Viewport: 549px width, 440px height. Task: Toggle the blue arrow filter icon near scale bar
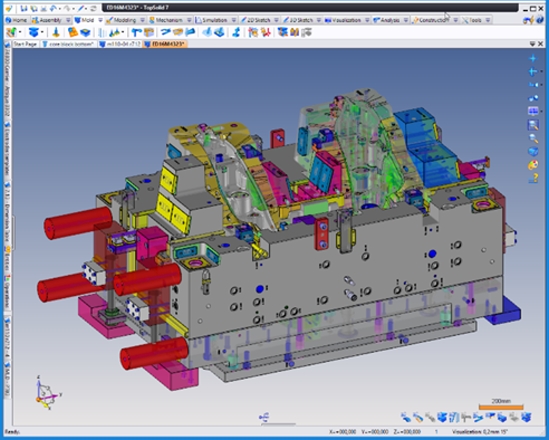tap(478, 417)
